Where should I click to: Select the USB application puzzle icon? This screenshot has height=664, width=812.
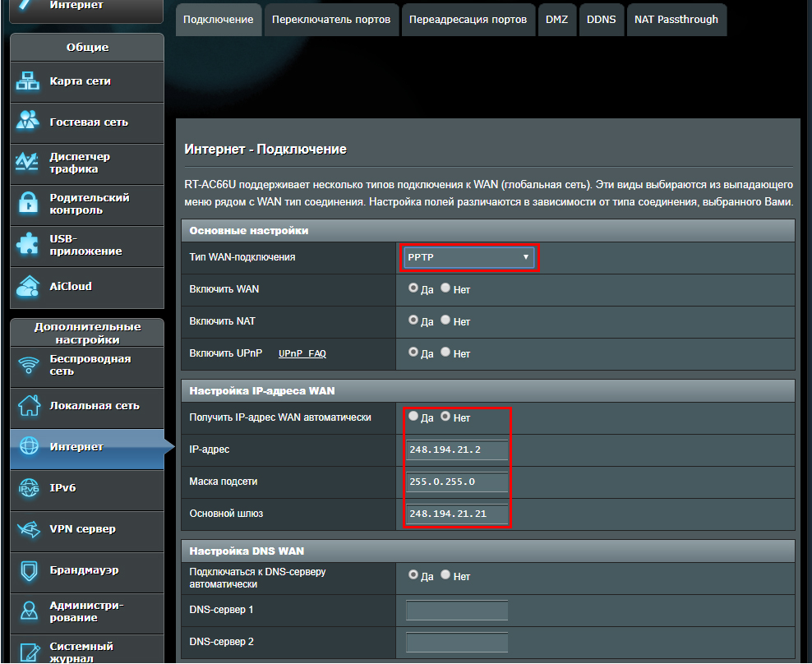click(29, 245)
